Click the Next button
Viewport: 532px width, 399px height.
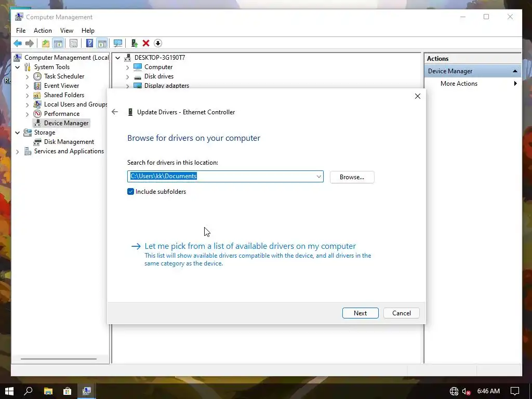(361, 313)
